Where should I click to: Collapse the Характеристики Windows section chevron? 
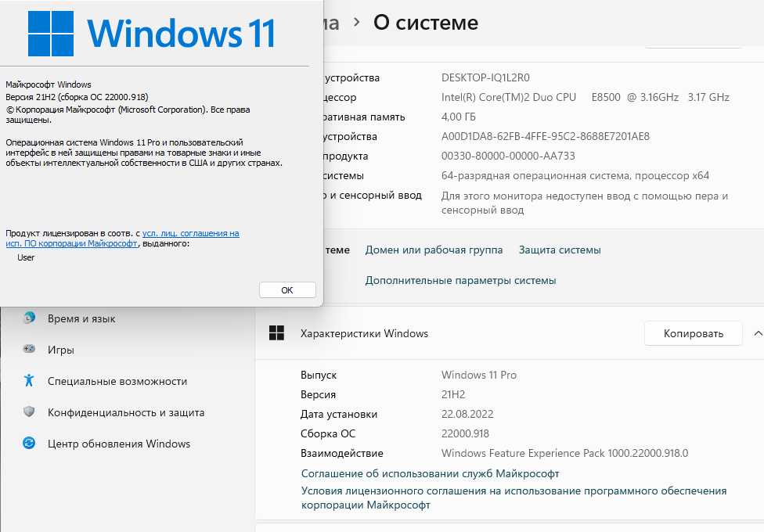[x=757, y=333]
